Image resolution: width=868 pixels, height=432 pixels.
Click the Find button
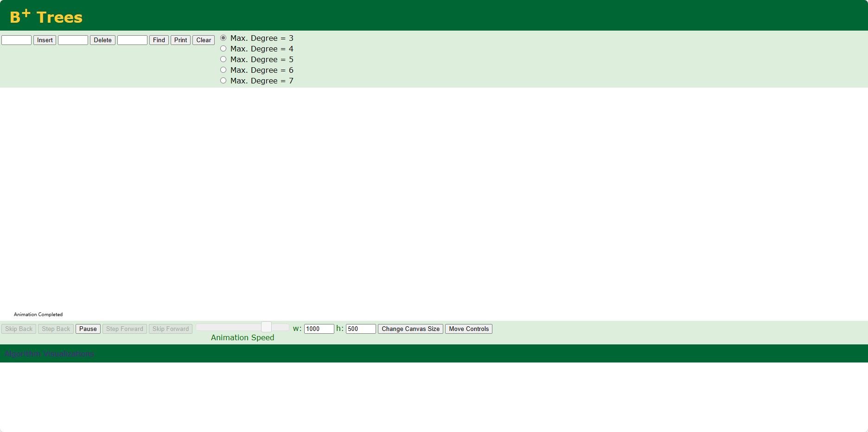pyautogui.click(x=159, y=40)
